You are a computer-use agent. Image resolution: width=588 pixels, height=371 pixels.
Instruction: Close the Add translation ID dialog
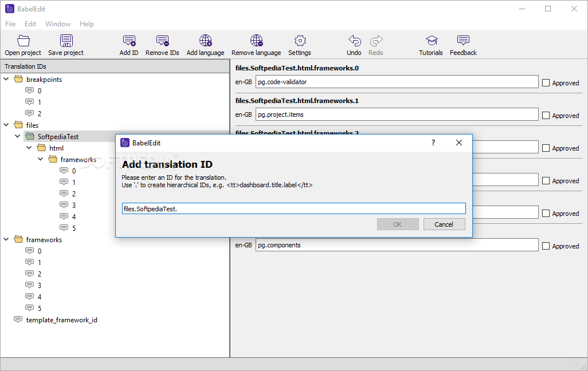459,143
